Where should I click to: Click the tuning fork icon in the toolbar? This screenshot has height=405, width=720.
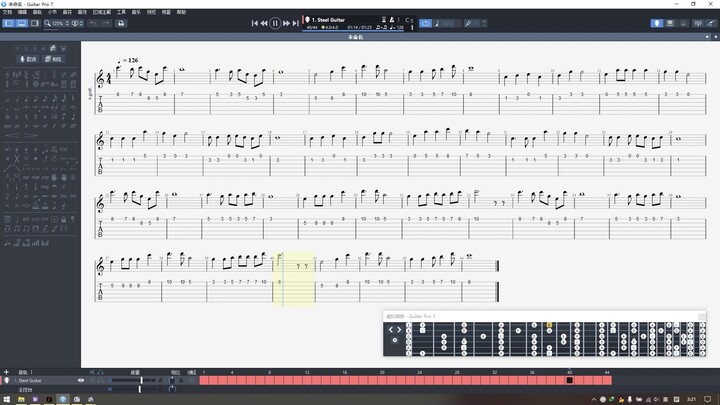click(x=468, y=23)
